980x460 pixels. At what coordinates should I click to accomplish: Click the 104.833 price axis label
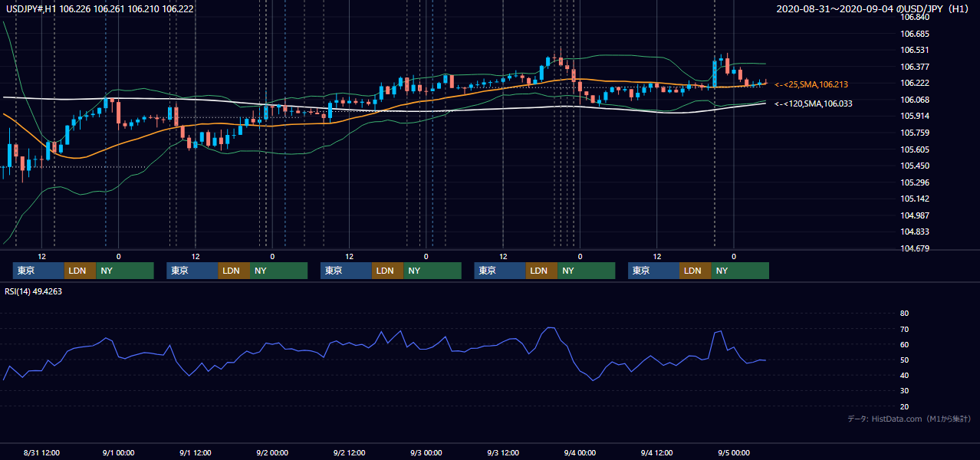click(x=914, y=232)
